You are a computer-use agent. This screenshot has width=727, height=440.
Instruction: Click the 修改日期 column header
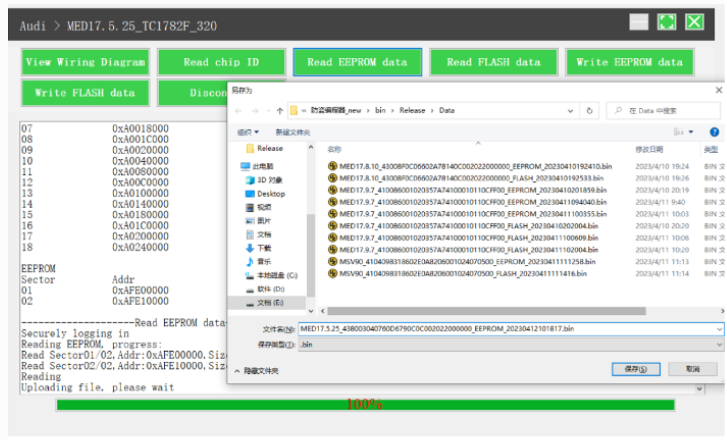click(x=649, y=148)
